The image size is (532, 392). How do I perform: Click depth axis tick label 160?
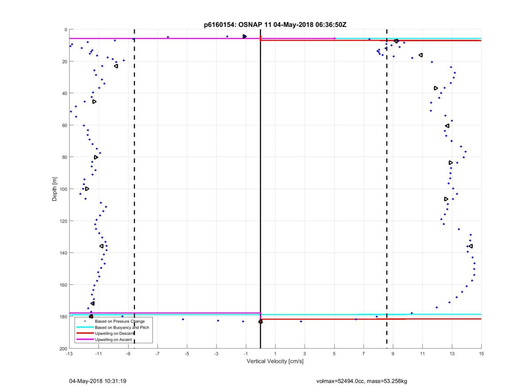[x=63, y=285]
